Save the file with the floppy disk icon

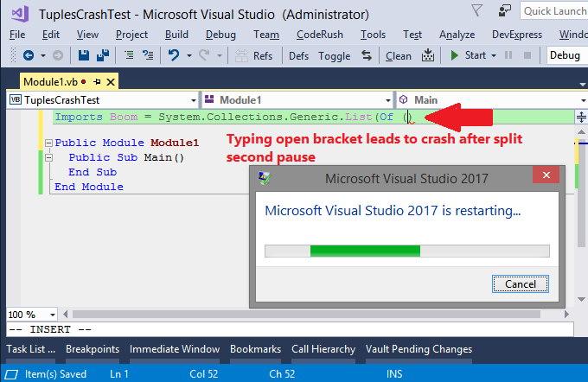pyautogui.click(x=84, y=55)
